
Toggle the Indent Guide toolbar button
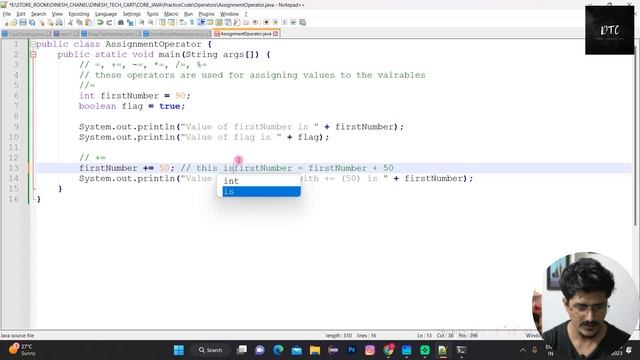201,22
